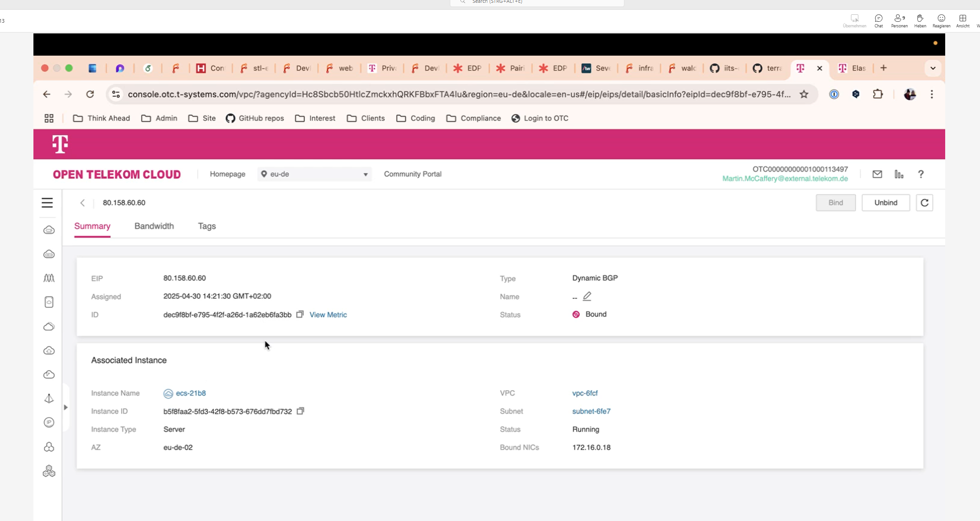Switch to the Tags tab

[207, 226]
